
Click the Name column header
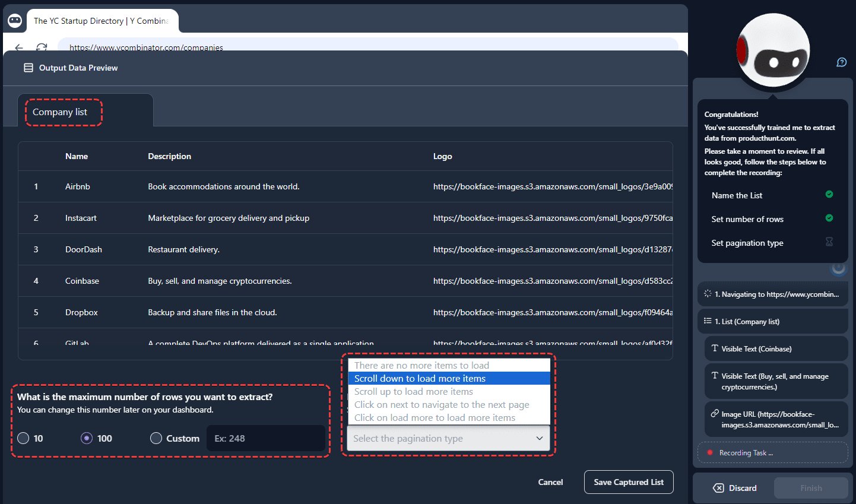(77, 156)
